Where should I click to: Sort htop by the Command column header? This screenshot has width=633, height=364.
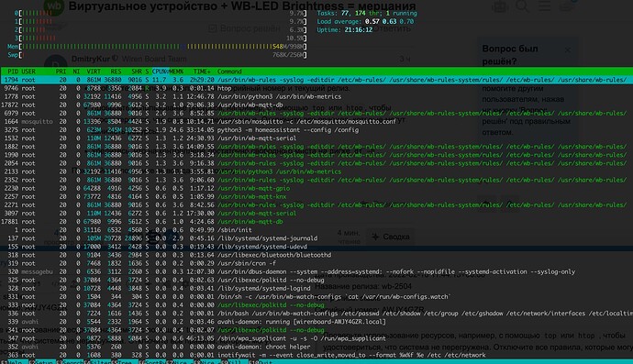[x=229, y=72]
